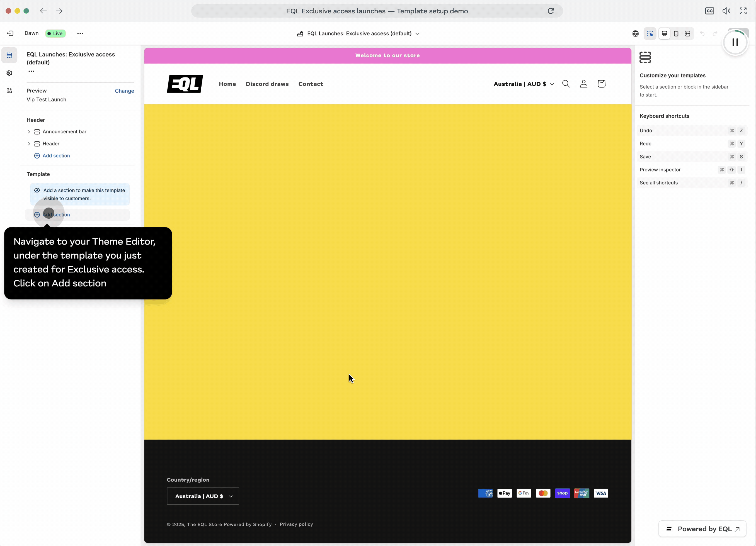The image size is (756, 546).
Task: Click the Undo shortcut row
Action: click(692, 131)
